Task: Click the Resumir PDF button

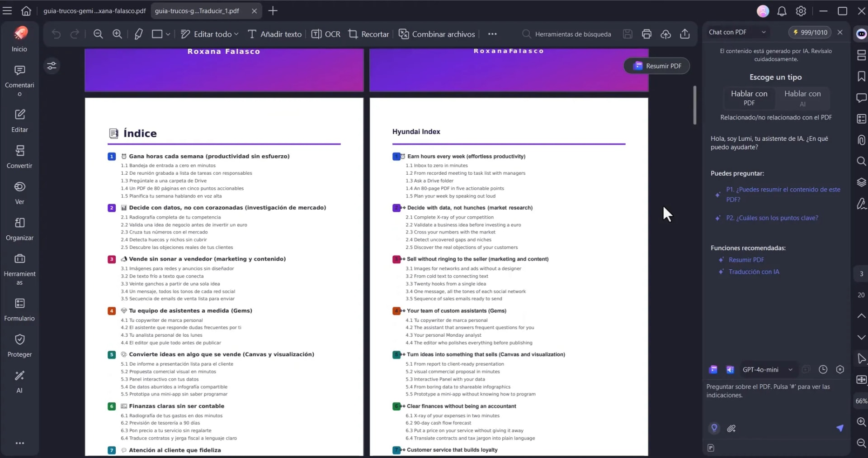Action: pyautogui.click(x=656, y=66)
